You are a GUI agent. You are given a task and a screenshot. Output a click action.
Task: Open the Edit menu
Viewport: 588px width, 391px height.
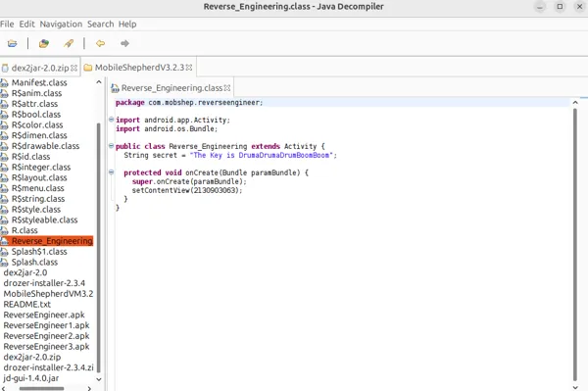(x=27, y=24)
